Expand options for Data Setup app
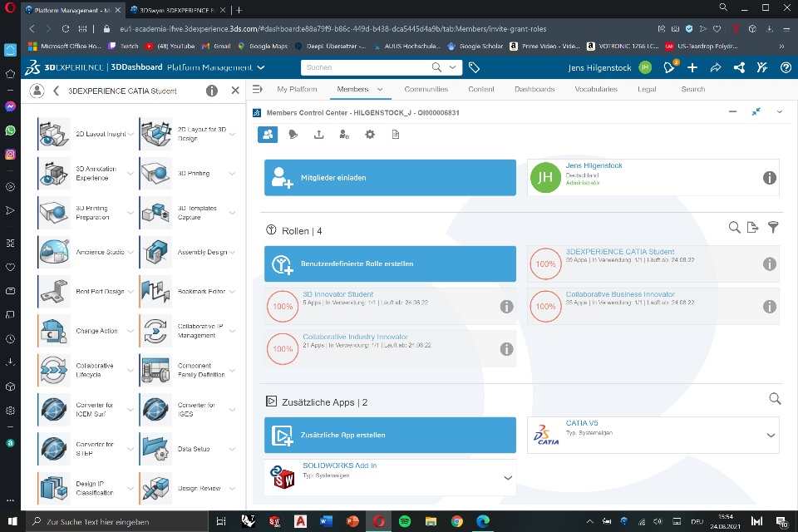This screenshot has height=532, width=798. (232, 449)
